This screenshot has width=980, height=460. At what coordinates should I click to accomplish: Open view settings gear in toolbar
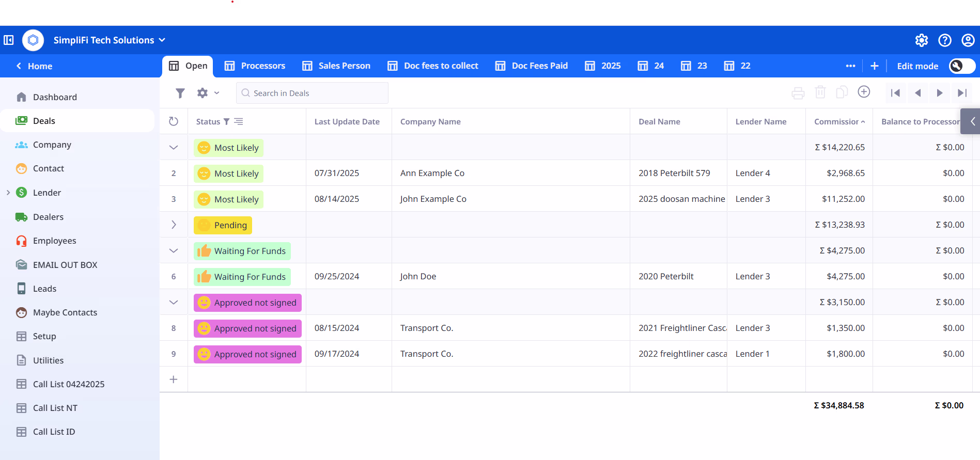(203, 93)
